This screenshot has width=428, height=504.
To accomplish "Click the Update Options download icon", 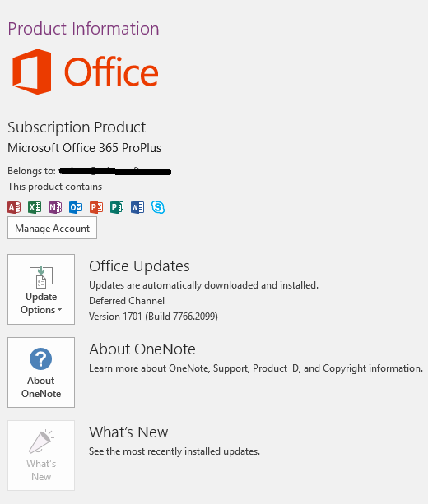I will 41,276.
